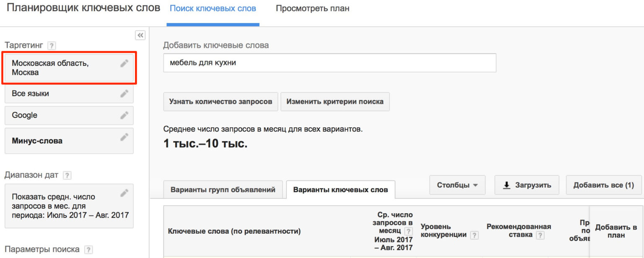644x258 pixels.
Task: Edit Google search network pencil icon
Action: click(124, 115)
